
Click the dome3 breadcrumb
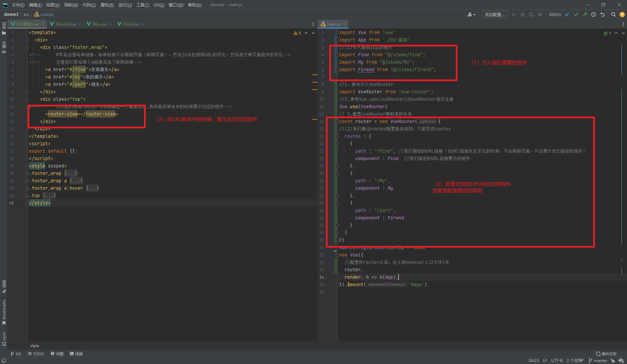tap(11, 14)
